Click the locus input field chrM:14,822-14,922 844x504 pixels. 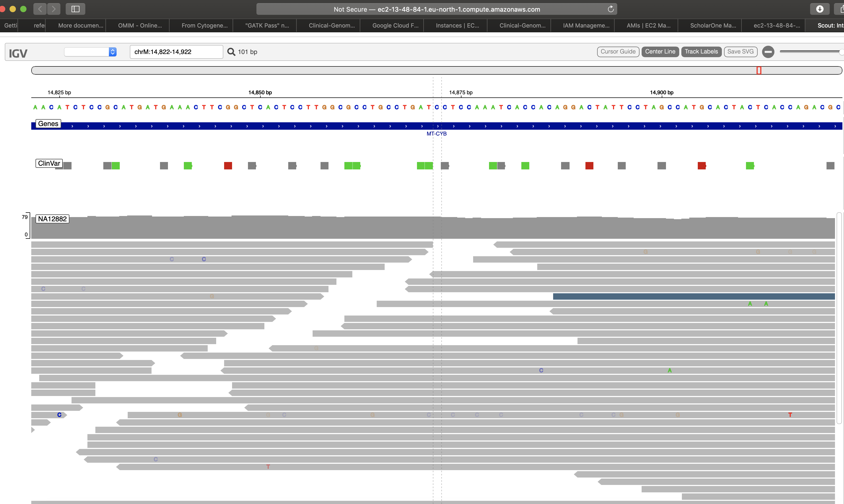click(x=176, y=52)
